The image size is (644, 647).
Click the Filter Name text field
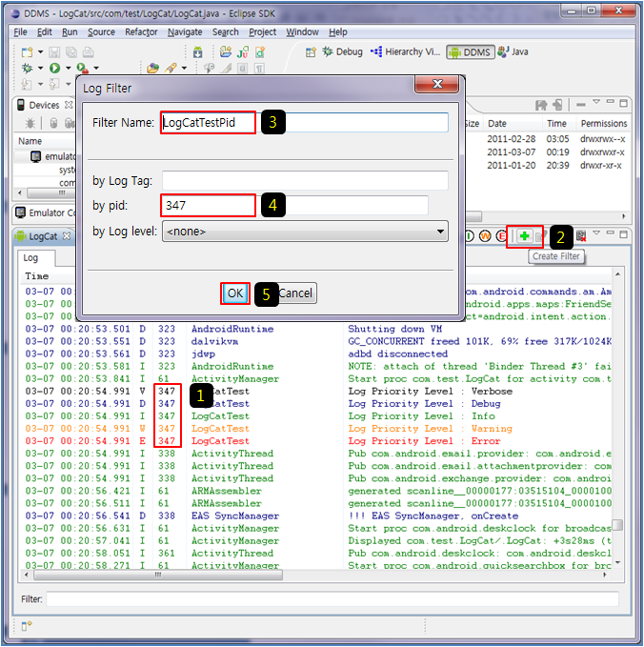point(304,123)
